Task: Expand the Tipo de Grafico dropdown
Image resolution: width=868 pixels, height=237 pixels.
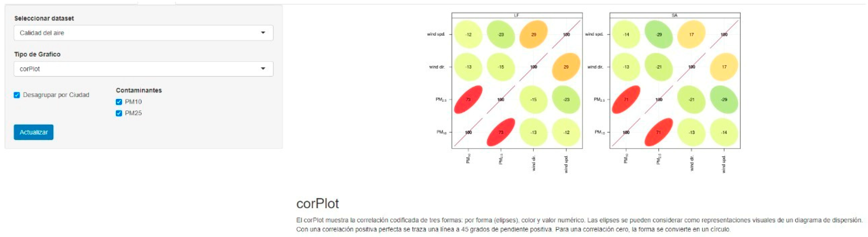Action: 143,69
